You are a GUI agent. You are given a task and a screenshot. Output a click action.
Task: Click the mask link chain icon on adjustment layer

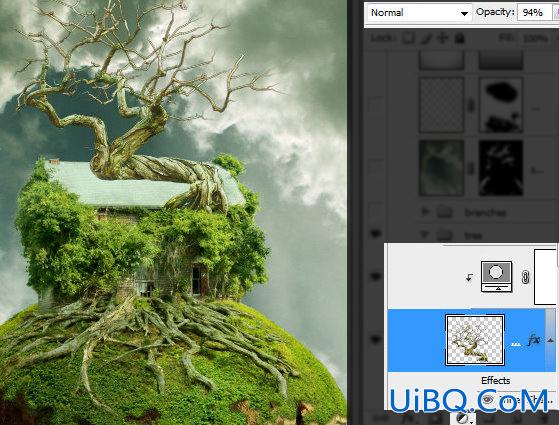pos(525,277)
